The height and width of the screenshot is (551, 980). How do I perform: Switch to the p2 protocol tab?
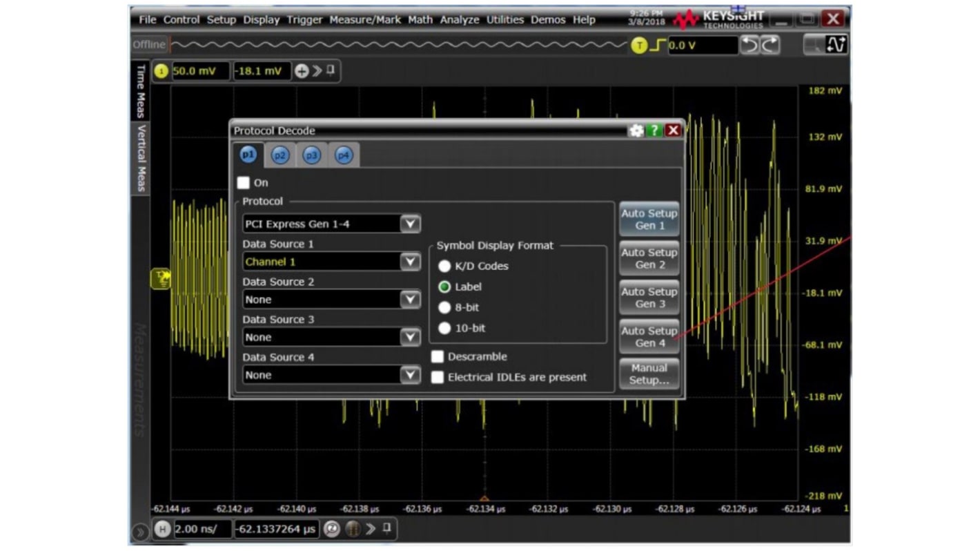(280, 156)
